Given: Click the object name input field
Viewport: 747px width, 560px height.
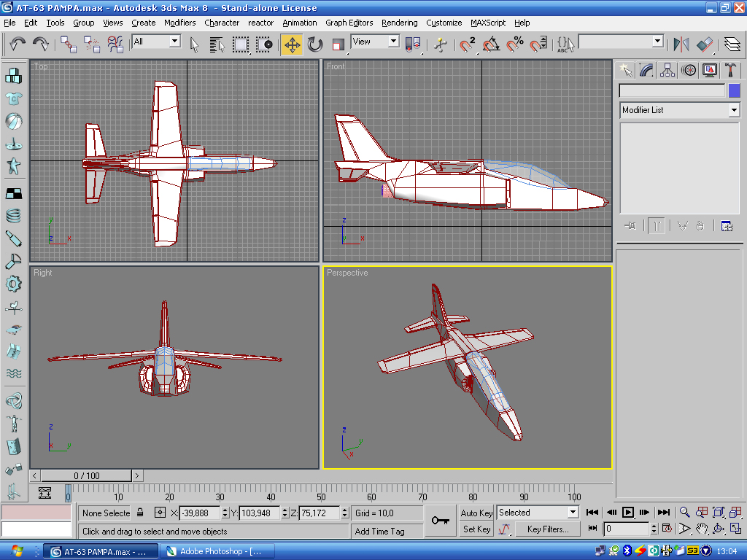Looking at the screenshot, I should [x=672, y=90].
